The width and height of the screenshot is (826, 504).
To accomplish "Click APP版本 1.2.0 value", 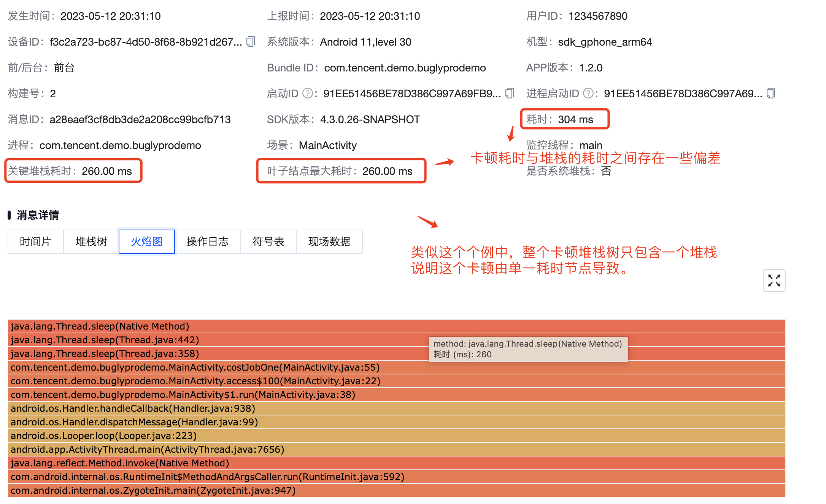I will pyautogui.click(x=591, y=68).
